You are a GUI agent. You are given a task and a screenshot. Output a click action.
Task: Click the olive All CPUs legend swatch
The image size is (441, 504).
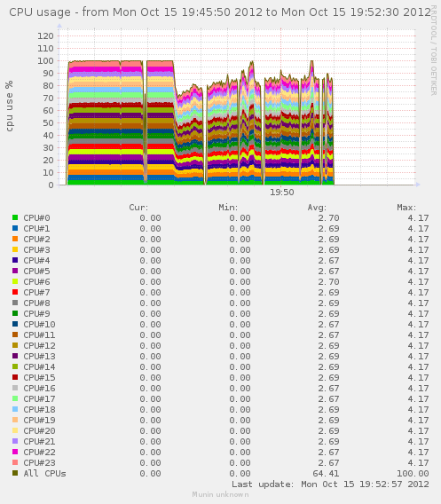(x=15, y=473)
